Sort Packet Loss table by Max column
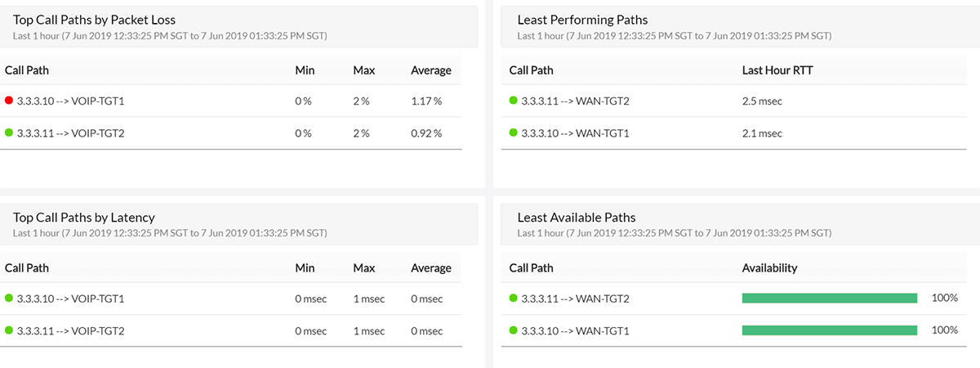The width and height of the screenshot is (980, 368). pos(363,70)
